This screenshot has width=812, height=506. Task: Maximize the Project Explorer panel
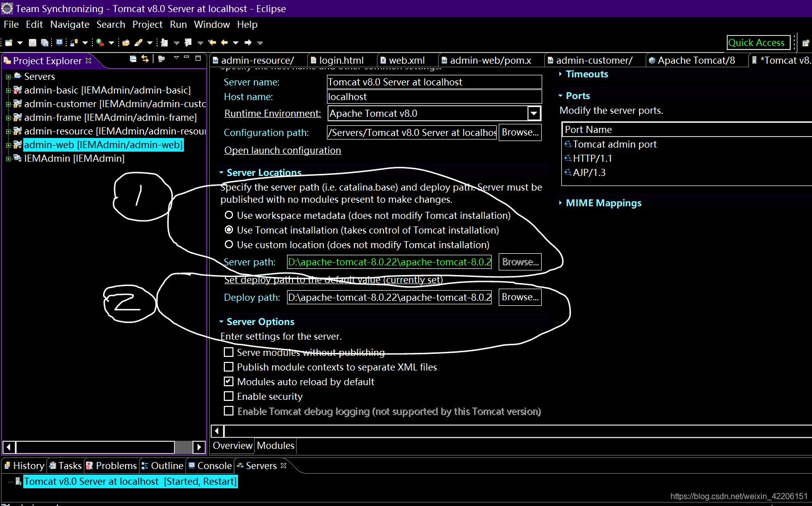tap(198, 58)
